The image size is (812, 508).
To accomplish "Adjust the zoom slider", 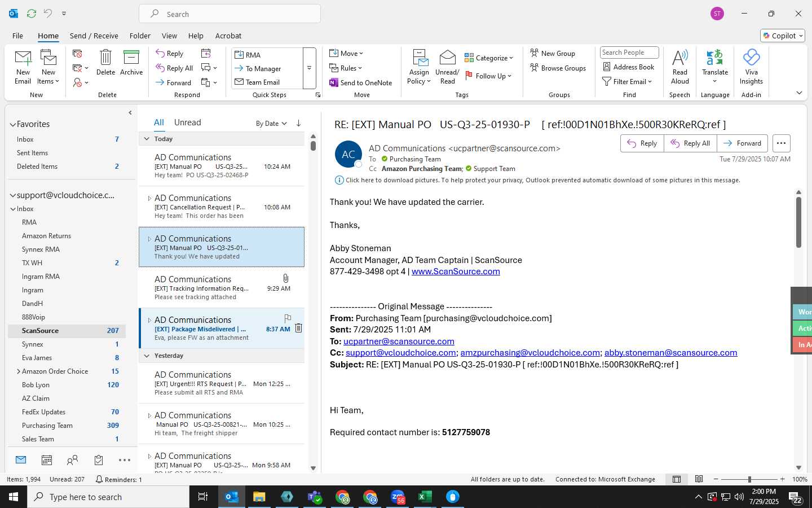I will (749, 479).
